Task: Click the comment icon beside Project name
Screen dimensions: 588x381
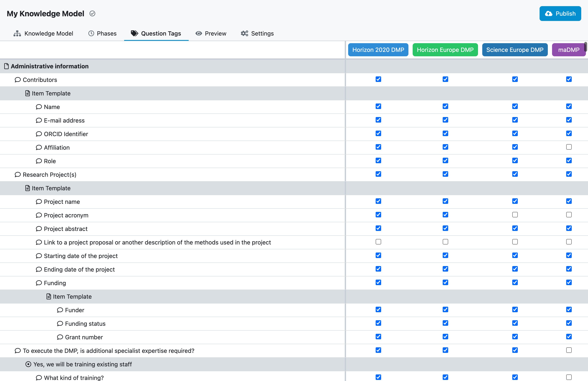Action: (x=39, y=202)
